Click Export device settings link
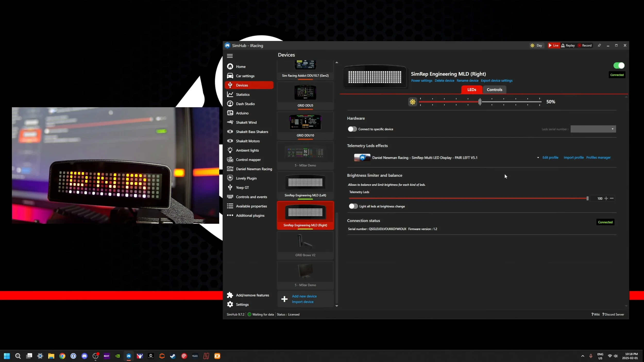Image resolution: width=644 pixels, height=362 pixels. (x=496, y=81)
